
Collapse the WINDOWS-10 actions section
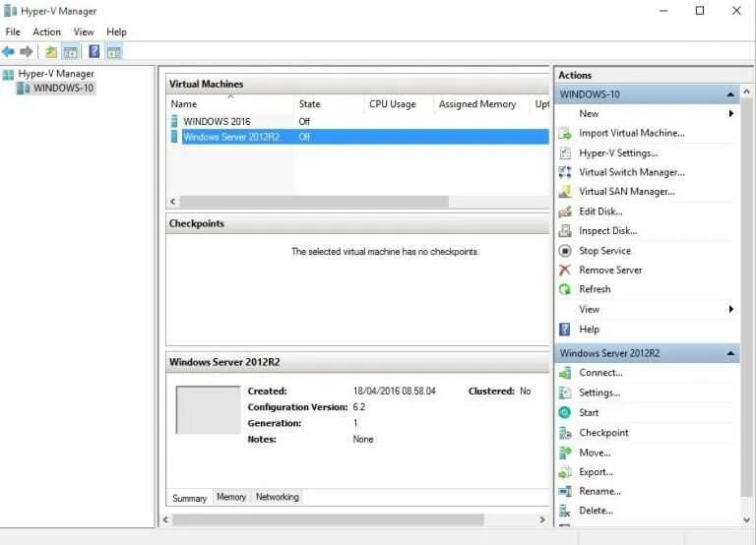click(731, 94)
